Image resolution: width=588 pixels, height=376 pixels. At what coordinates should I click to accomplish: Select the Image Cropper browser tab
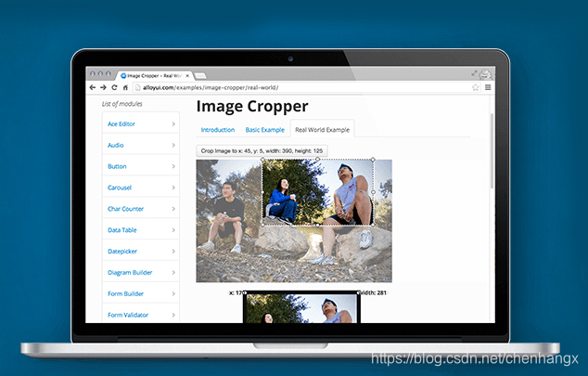(x=154, y=76)
